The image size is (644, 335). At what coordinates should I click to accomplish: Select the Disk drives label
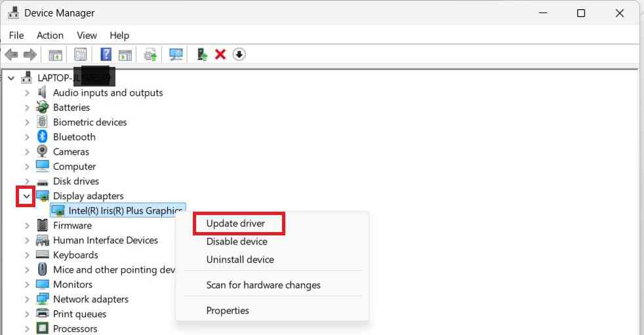pyautogui.click(x=76, y=181)
